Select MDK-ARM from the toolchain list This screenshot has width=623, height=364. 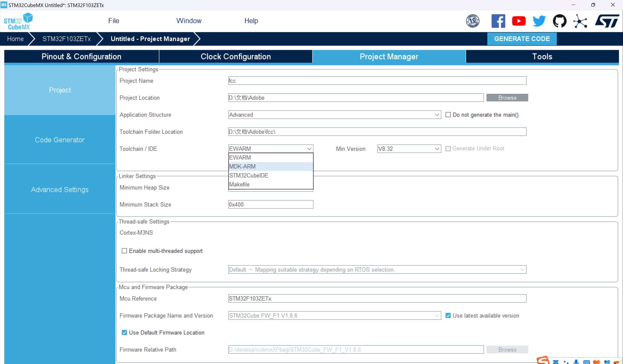pyautogui.click(x=271, y=167)
